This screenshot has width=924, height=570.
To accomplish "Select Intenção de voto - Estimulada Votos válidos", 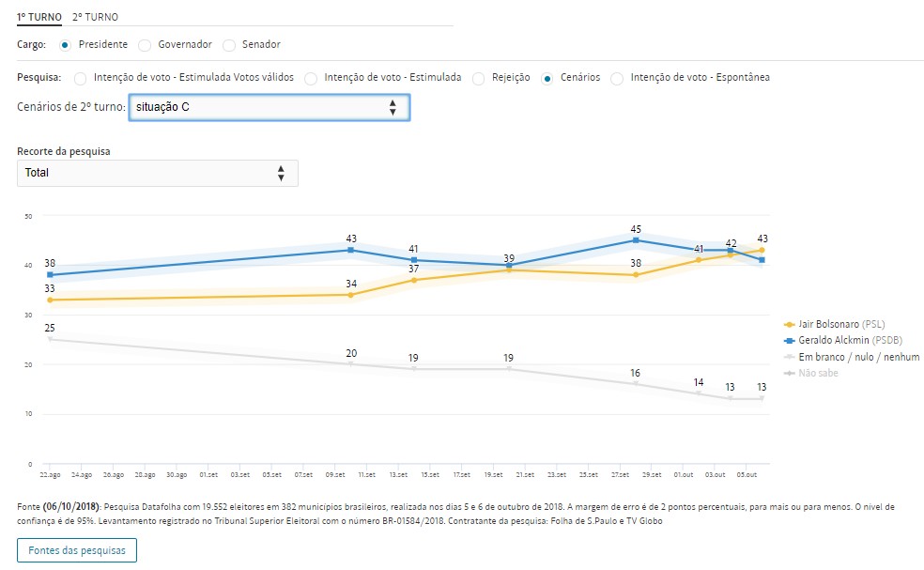I will (80, 78).
